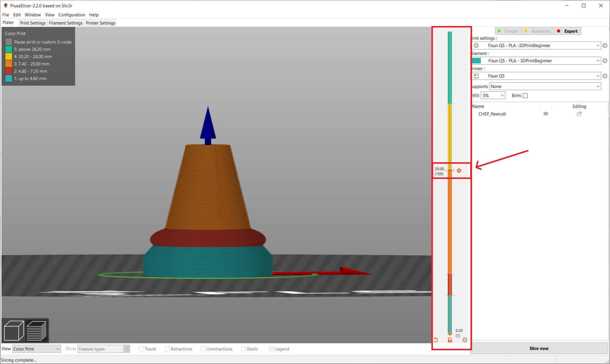Add a color change with the plus icon at layer 100
Viewport: 610px width, 364px height.
[x=460, y=171]
